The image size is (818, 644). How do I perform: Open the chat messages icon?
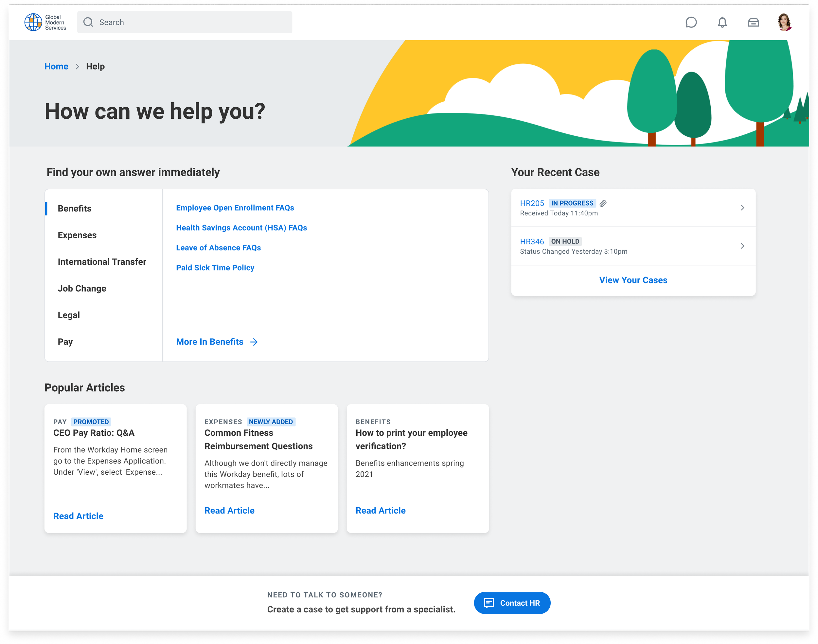[691, 22]
